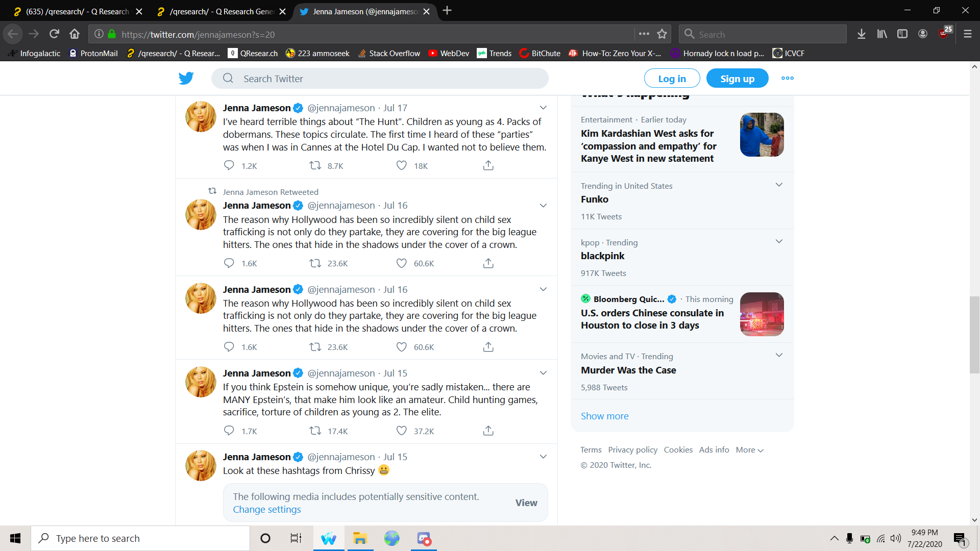The width and height of the screenshot is (980, 551).
Task: Click the Windows taskbar search box
Action: coord(140,538)
